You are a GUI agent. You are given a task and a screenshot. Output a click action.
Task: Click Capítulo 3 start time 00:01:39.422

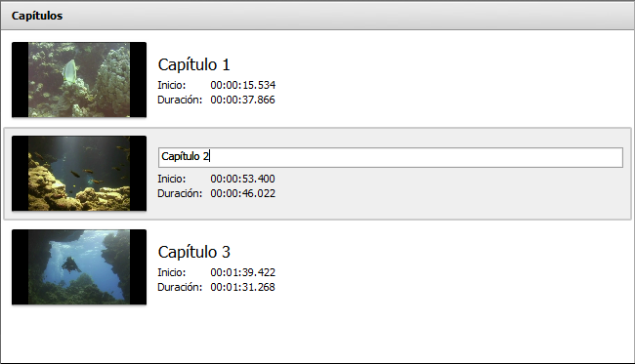click(243, 272)
